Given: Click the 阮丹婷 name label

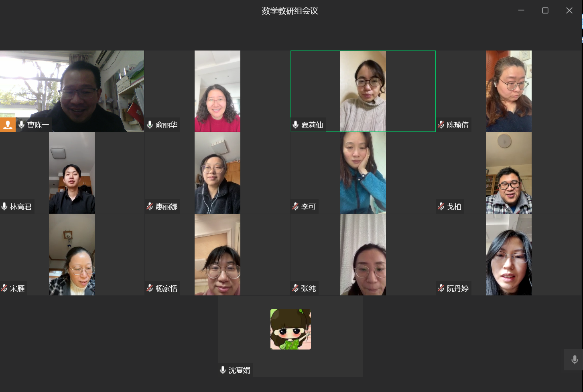Looking at the screenshot, I should click(458, 288).
